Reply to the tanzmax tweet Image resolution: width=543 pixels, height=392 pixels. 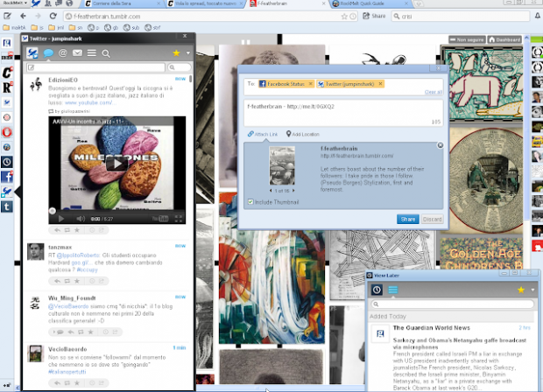58,281
